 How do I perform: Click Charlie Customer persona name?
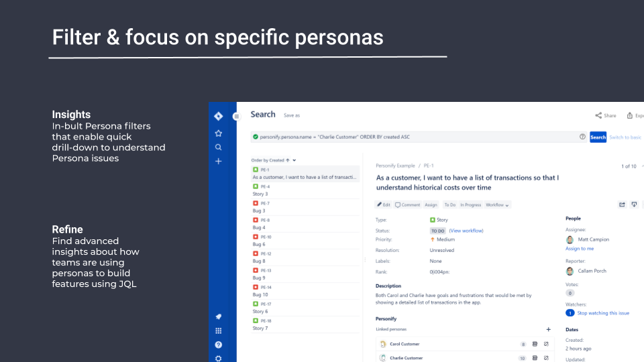407,358
